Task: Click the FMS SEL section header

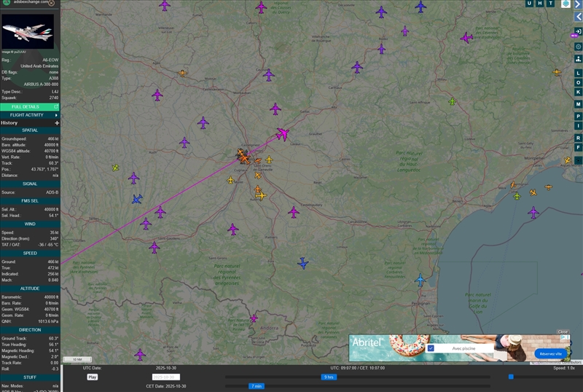Action: [x=30, y=201]
